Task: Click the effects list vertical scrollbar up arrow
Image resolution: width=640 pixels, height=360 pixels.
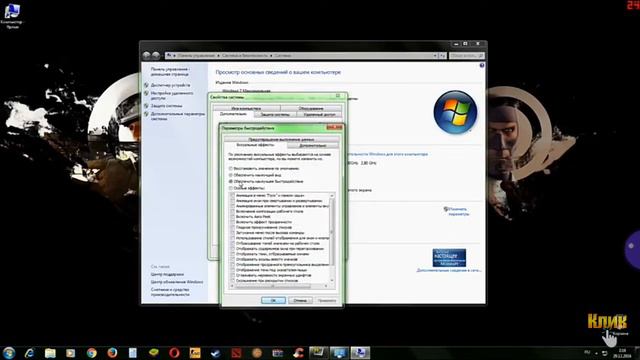Action: (x=332, y=196)
